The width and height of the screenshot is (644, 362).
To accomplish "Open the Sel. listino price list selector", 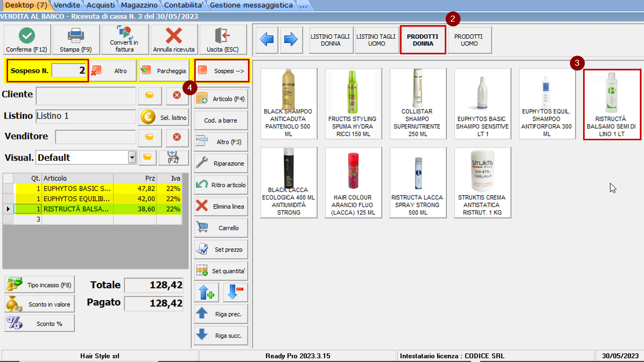I will point(164,117).
